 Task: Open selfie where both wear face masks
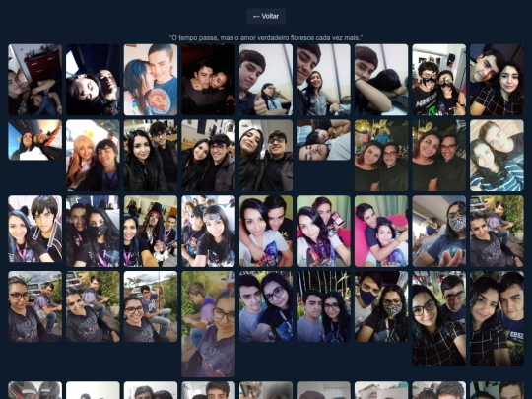pos(381,306)
